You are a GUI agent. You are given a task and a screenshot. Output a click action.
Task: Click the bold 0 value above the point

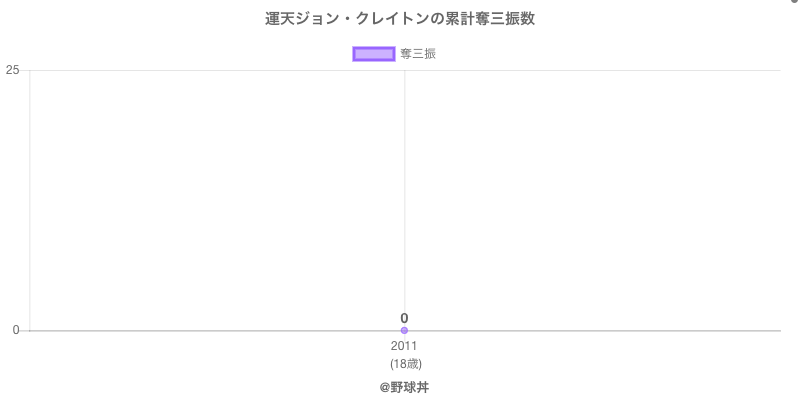[404, 318]
